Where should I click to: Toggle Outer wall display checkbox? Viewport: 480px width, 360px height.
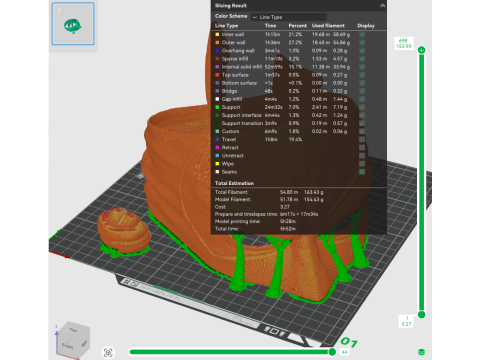(x=362, y=42)
